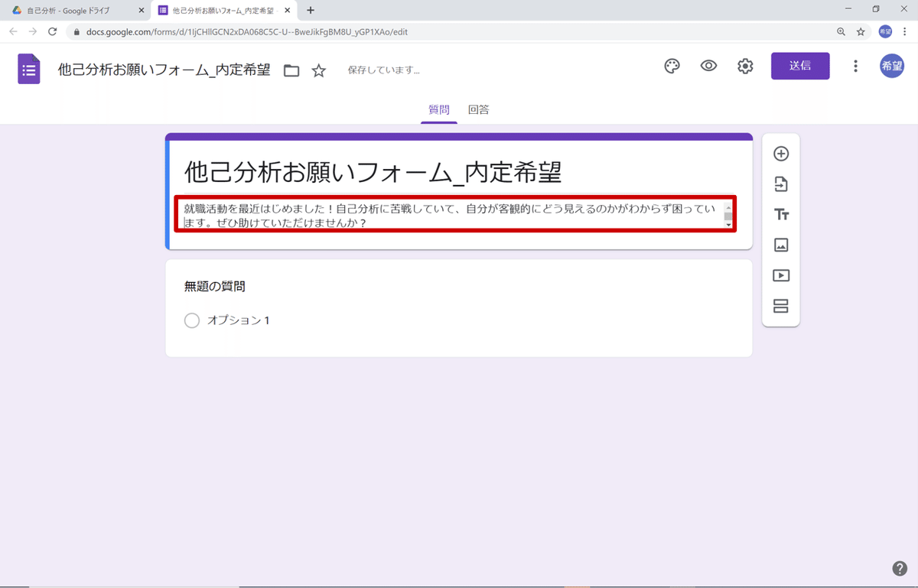Open the 希望 account avatar
Image resolution: width=918 pixels, height=588 pixels.
click(x=892, y=66)
